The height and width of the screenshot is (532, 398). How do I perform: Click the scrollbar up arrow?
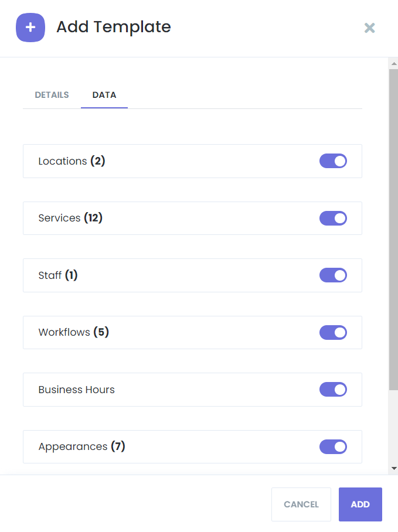click(x=393, y=63)
